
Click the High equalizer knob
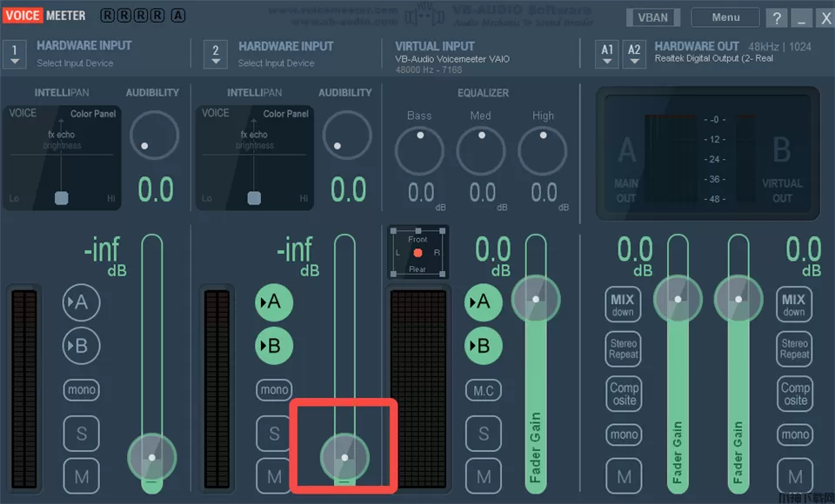543,150
